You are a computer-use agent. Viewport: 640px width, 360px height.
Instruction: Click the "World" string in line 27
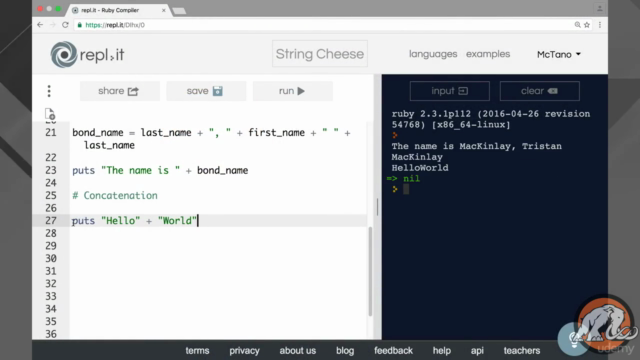point(177,220)
